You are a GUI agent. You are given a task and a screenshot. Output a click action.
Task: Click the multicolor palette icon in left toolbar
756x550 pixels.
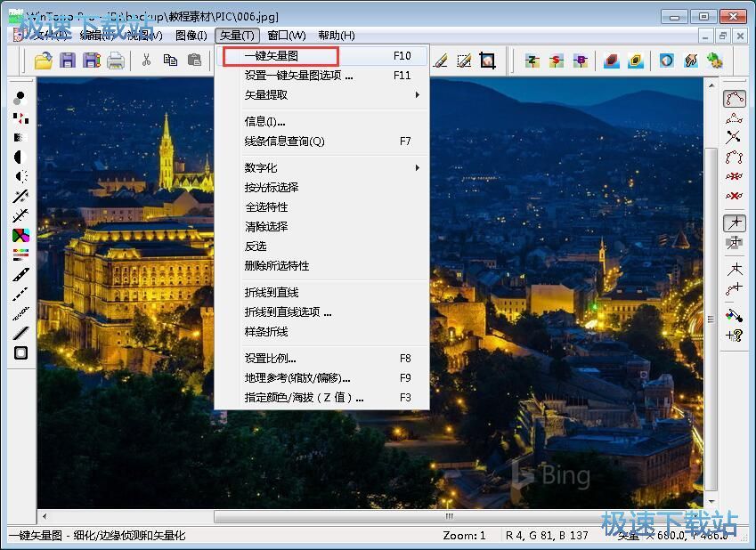(20, 236)
